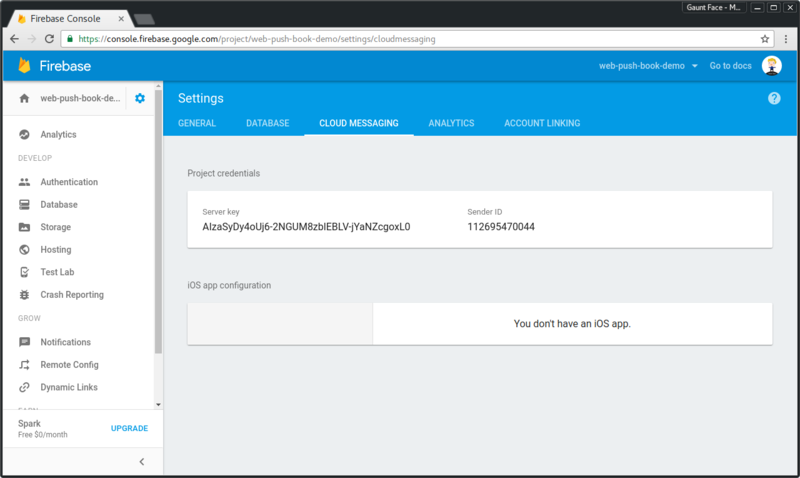Switch to the Analytics settings tab
This screenshot has width=800, height=478.
(452, 123)
